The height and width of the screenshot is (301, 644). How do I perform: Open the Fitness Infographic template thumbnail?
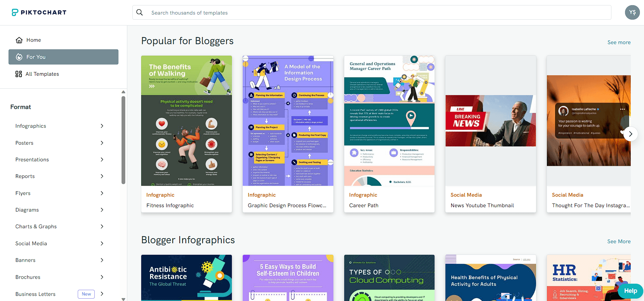point(186,121)
